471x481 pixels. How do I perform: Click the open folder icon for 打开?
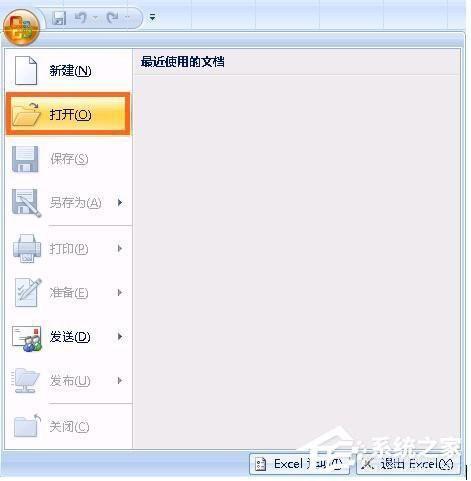point(26,115)
